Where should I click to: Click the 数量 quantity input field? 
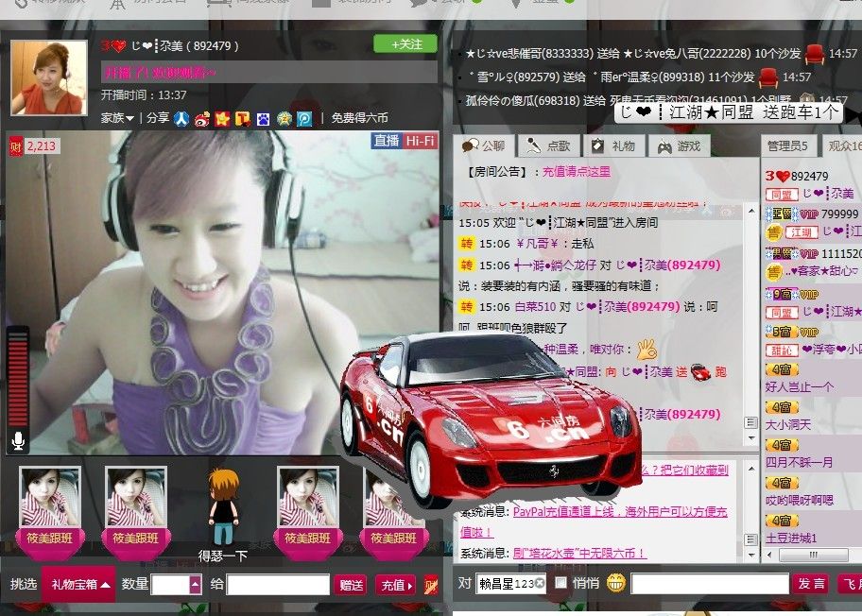(x=171, y=585)
